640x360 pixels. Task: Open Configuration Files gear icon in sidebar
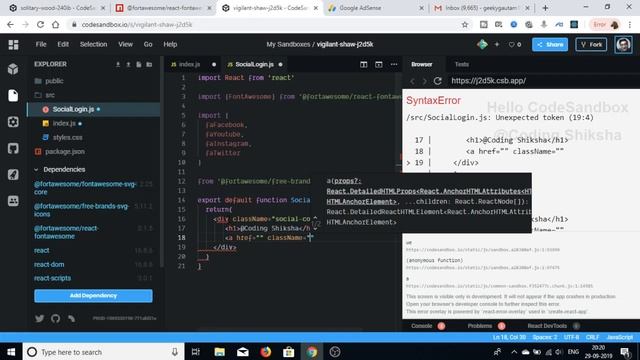pyautogui.click(x=13, y=122)
